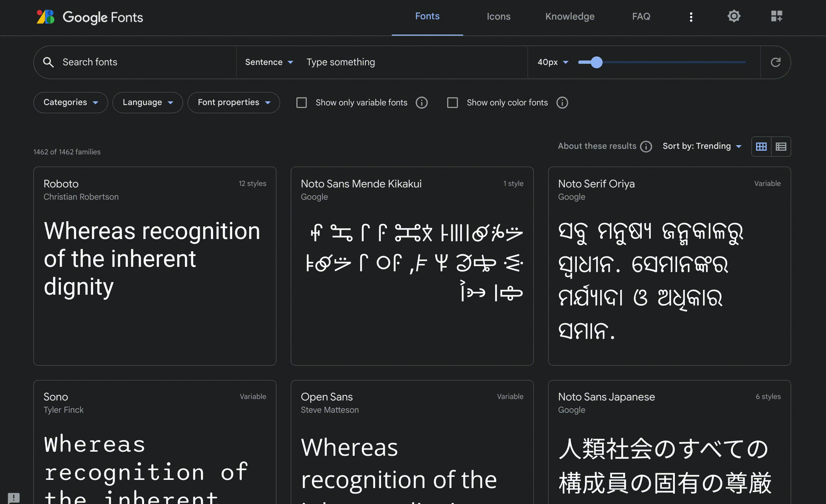
Task: Open the Sort by Trending dropdown
Action: pyautogui.click(x=702, y=146)
